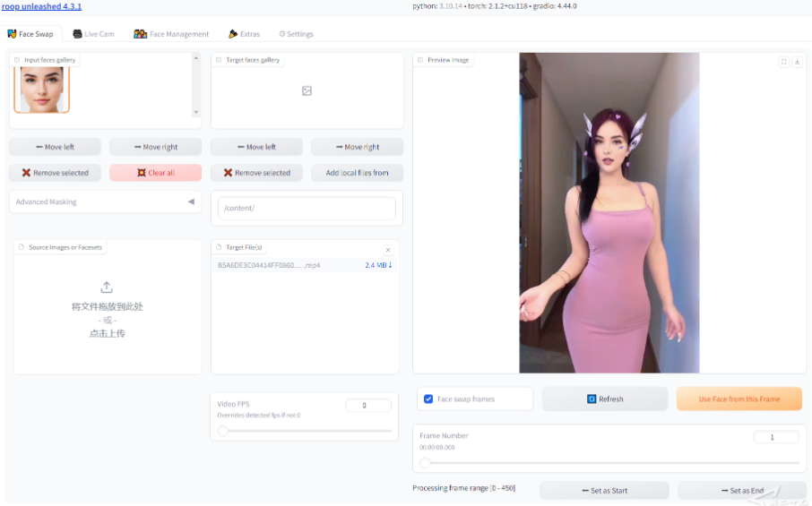The height and width of the screenshot is (506, 812).
Task: Click the Clear all button
Action: point(155,173)
